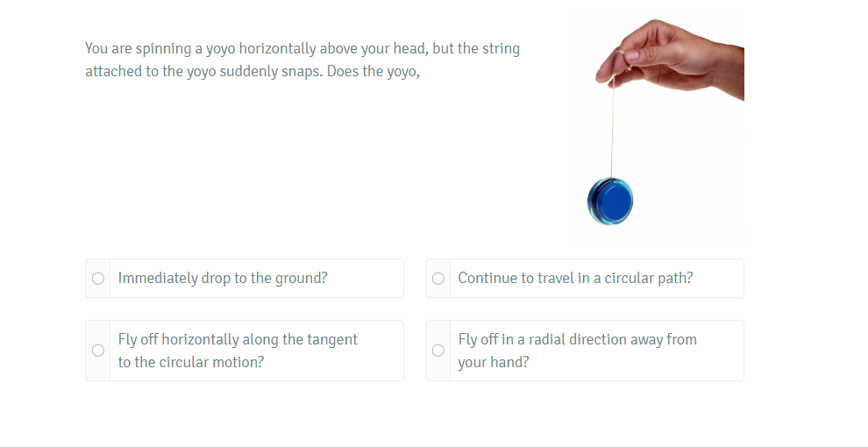
Task: Click the blue yoyo in the picture
Action: [x=611, y=201]
